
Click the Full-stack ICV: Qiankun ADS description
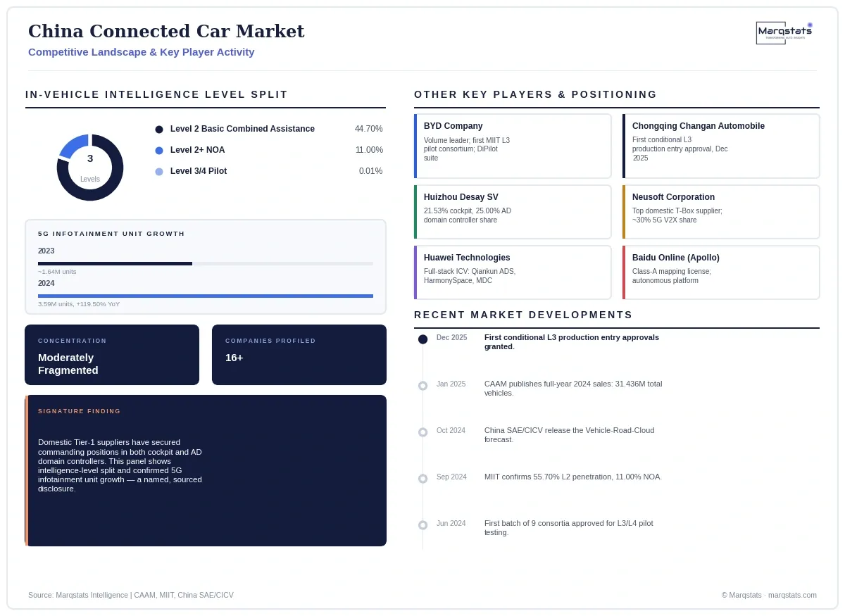470,276
